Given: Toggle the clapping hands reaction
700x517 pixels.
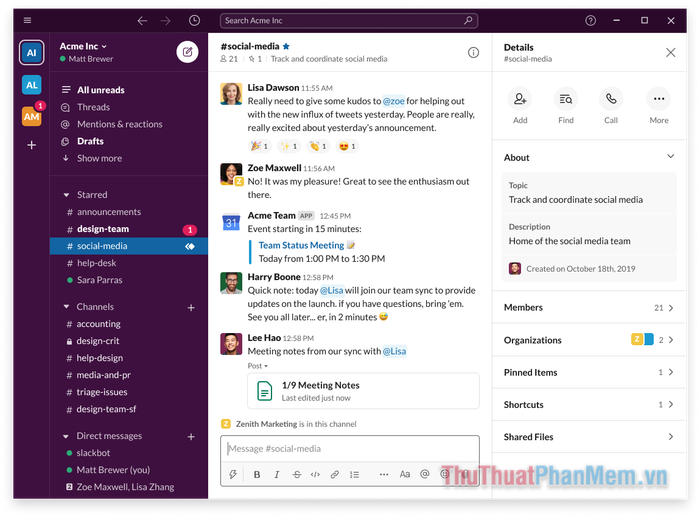Looking at the screenshot, I should click(x=318, y=146).
